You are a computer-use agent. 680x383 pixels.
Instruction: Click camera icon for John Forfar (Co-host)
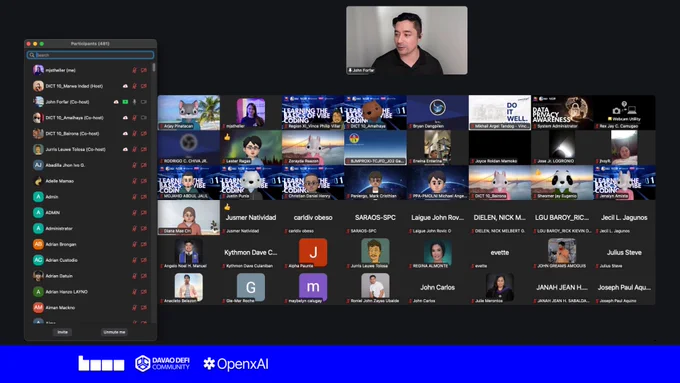[144, 102]
